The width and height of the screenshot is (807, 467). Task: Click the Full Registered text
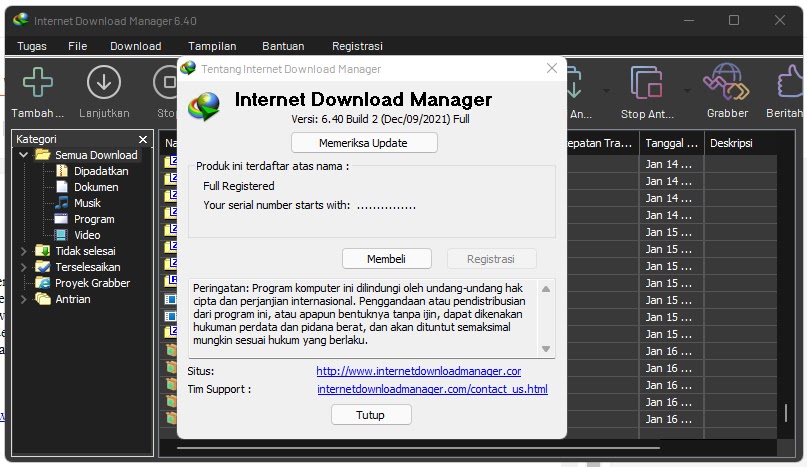pyautogui.click(x=239, y=186)
